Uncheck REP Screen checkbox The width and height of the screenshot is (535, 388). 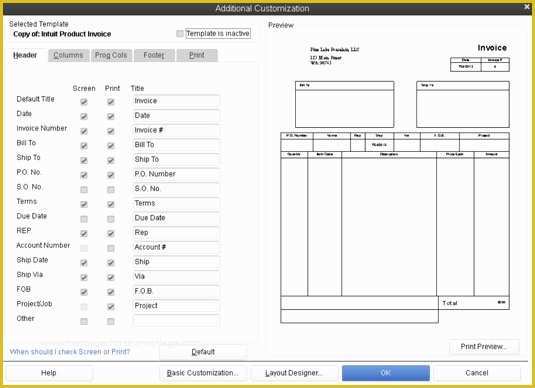pos(84,233)
